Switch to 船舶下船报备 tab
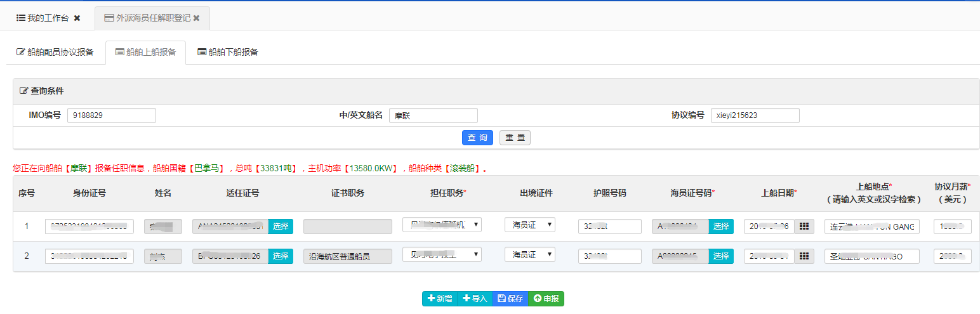The height and width of the screenshot is (314, 980). pos(228,52)
